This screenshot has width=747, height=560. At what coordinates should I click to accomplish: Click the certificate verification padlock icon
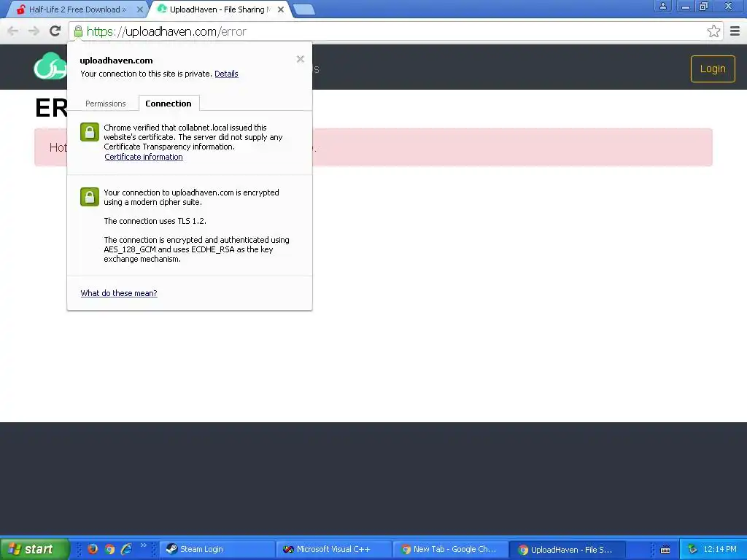[90, 132]
